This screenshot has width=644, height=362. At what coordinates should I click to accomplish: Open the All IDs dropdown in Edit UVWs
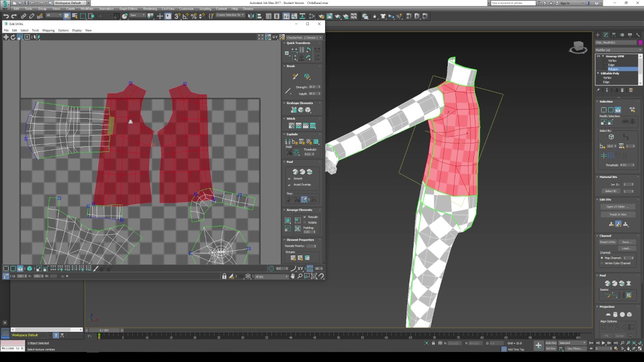272,277
